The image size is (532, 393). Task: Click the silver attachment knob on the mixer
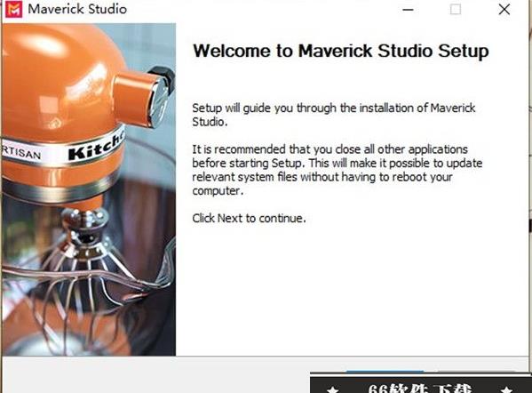(160, 102)
